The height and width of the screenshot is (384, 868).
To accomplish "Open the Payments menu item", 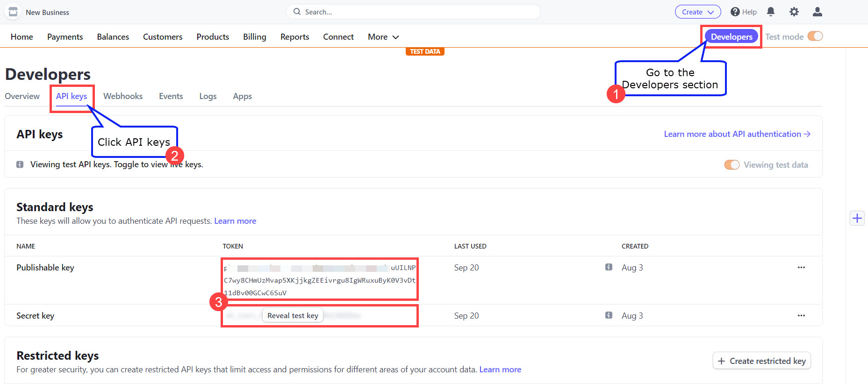I will click(x=65, y=37).
